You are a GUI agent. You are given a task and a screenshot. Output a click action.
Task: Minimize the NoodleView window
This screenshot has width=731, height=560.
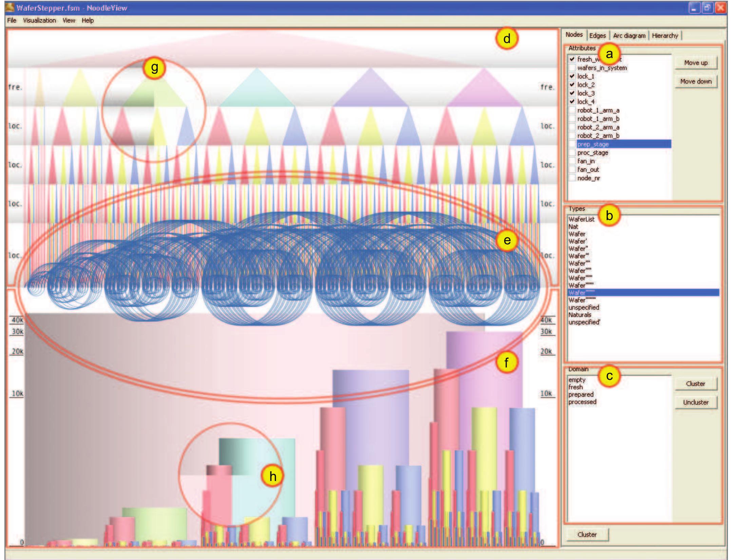[695, 7]
